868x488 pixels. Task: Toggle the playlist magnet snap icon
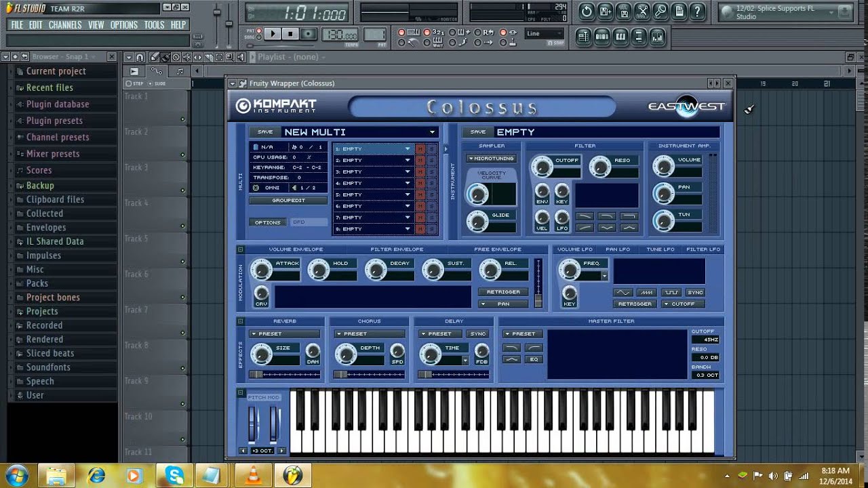(x=140, y=57)
